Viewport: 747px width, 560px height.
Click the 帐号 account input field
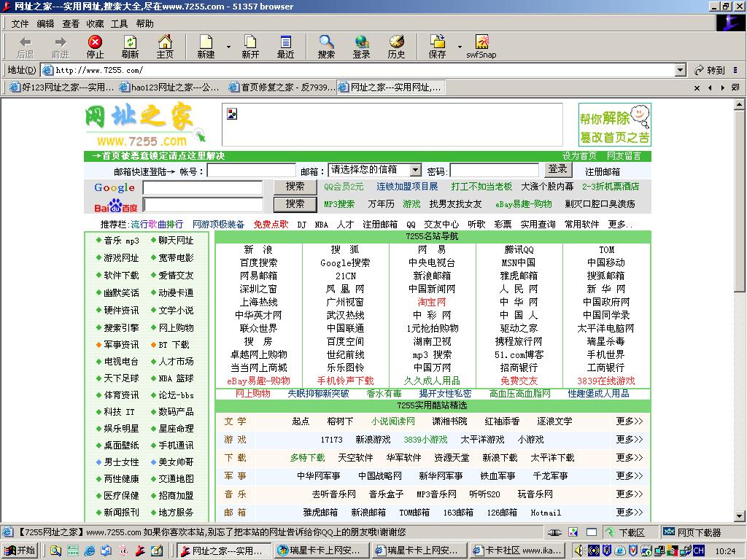[x=251, y=171]
